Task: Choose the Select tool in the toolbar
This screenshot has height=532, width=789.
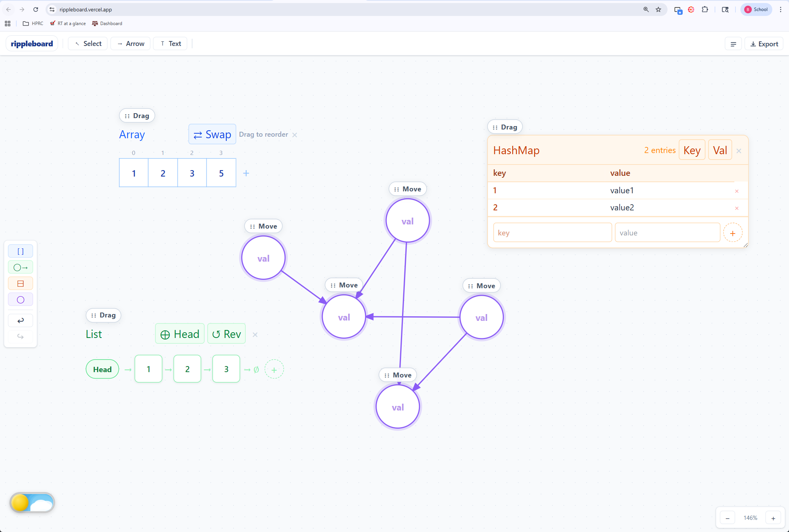Action: tap(88, 44)
